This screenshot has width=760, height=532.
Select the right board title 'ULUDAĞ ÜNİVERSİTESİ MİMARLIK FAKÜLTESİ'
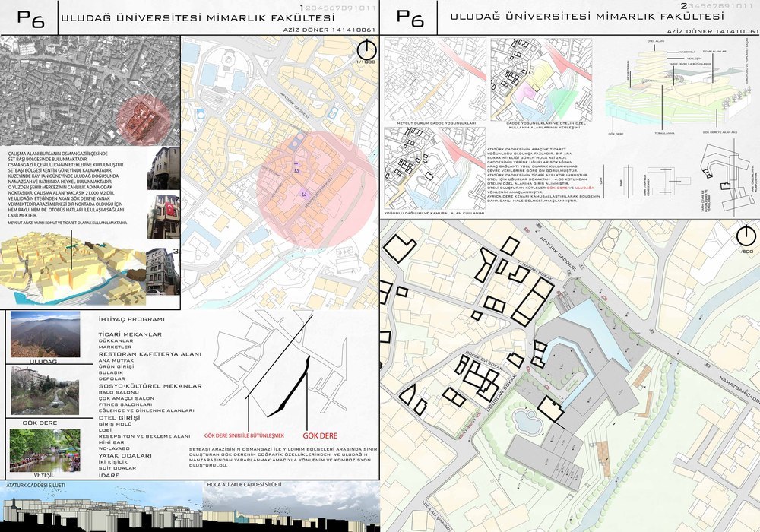tap(587, 17)
